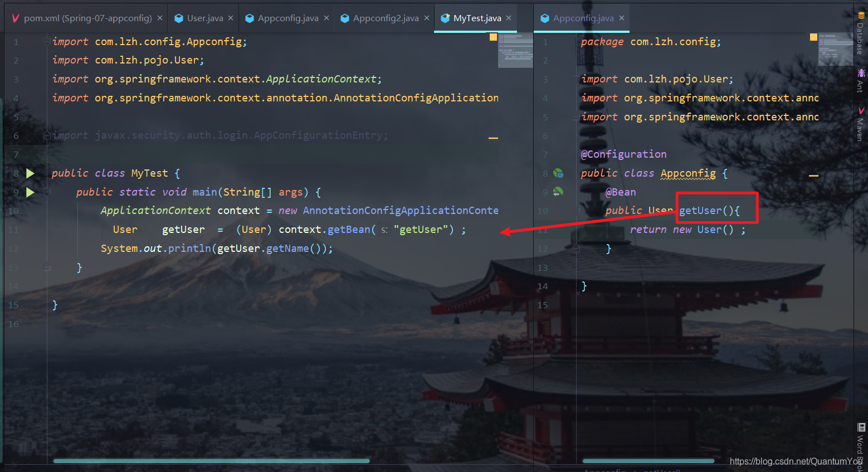868x472 pixels.
Task: Collapse import fold marker at line 6 left
Action: (47, 135)
